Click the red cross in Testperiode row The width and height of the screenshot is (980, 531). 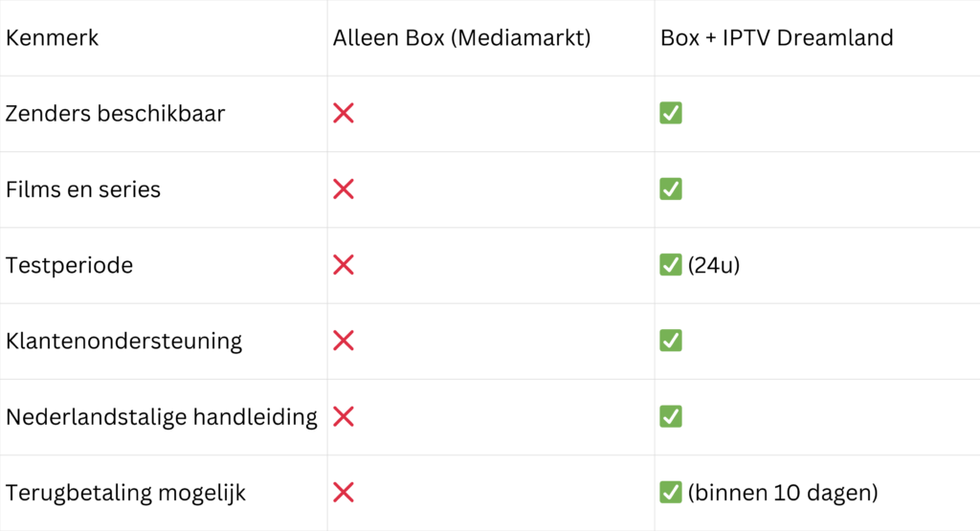(x=344, y=265)
